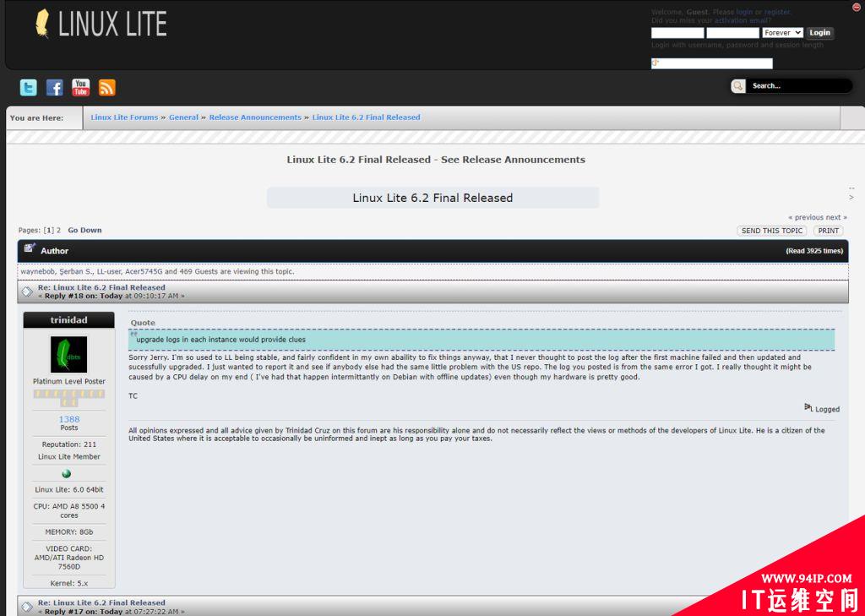The height and width of the screenshot is (616, 865).
Task: Open waynebob's profile link
Action: (38, 271)
